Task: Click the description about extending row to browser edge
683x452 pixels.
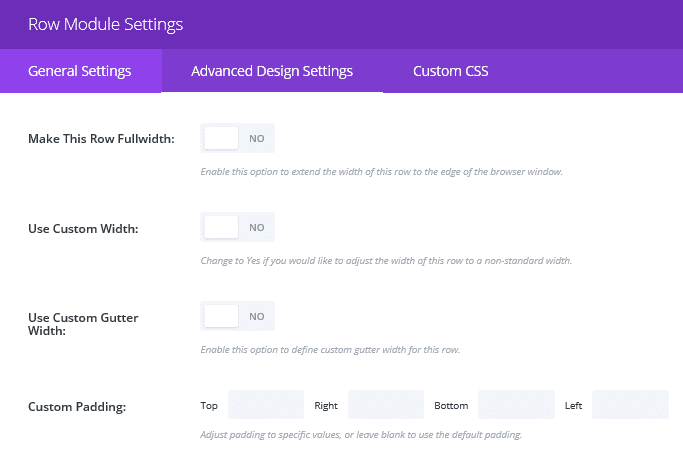Action: (382, 172)
